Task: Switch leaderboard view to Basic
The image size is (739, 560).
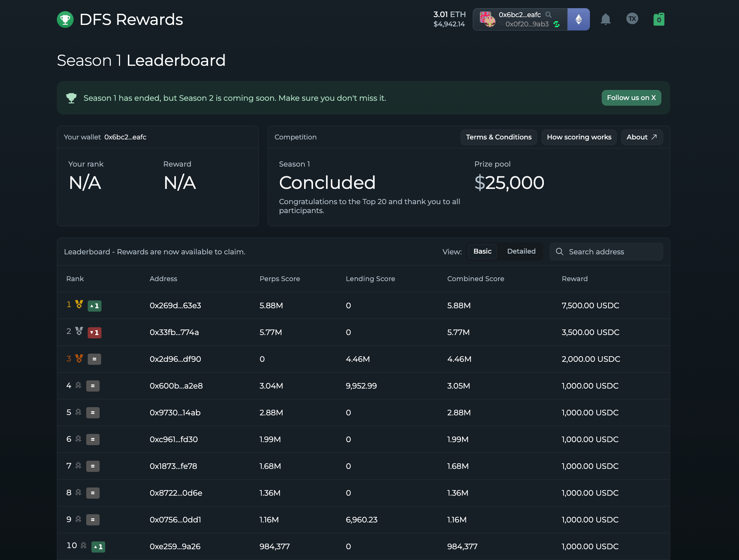Action: [482, 251]
